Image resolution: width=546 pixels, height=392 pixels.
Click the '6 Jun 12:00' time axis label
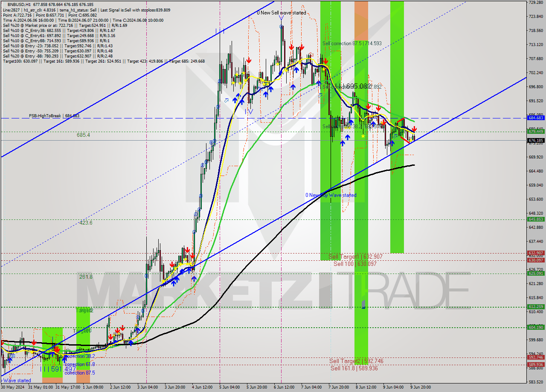point(284,387)
